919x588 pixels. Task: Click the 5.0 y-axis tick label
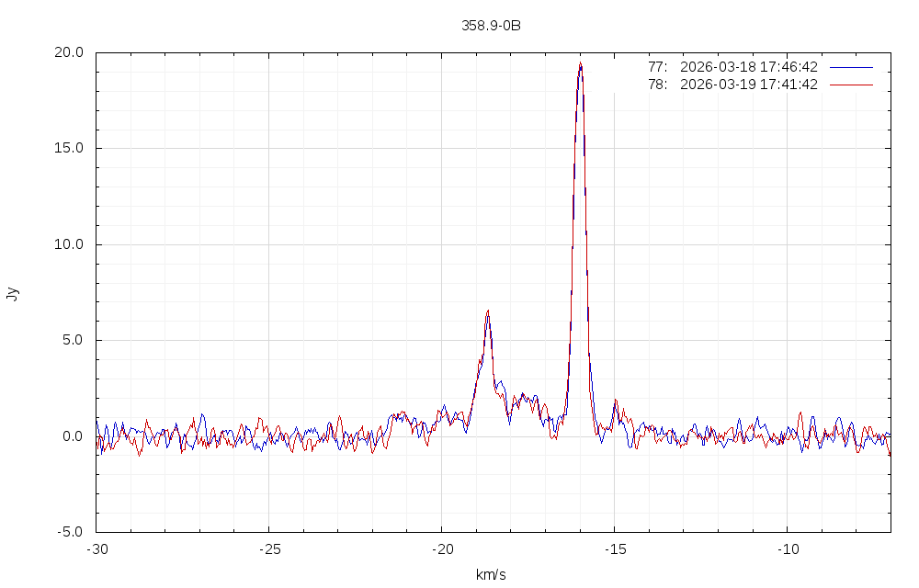point(73,340)
